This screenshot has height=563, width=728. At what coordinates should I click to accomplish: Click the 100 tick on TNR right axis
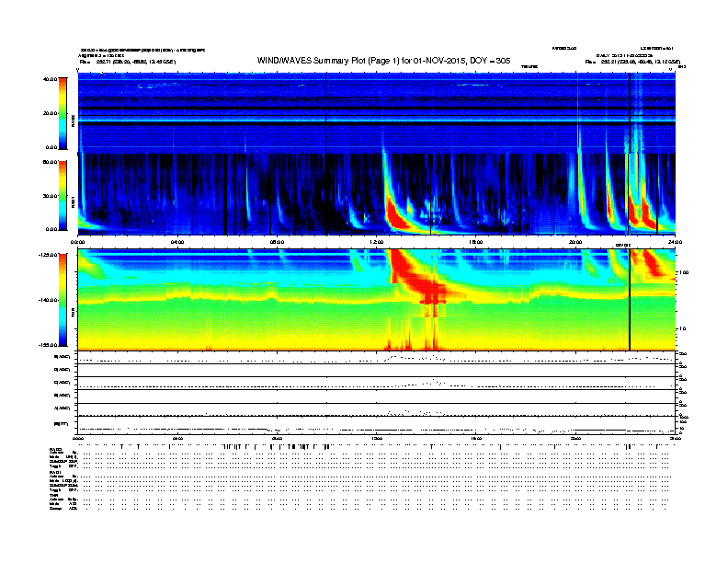[x=684, y=272]
